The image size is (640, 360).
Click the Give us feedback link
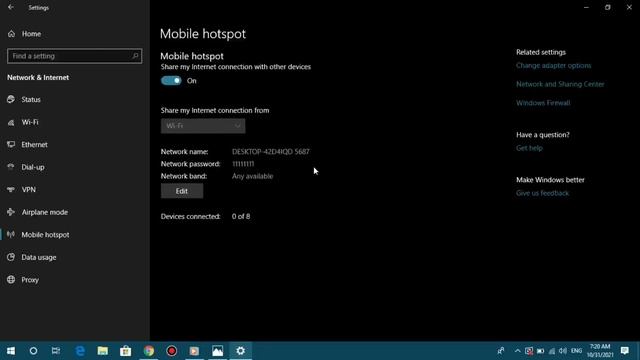click(542, 193)
